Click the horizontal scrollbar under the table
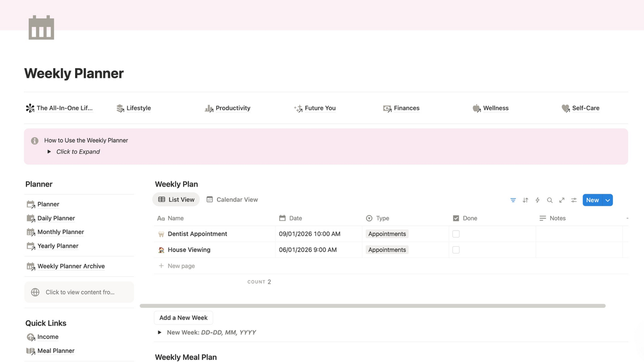 point(372,306)
